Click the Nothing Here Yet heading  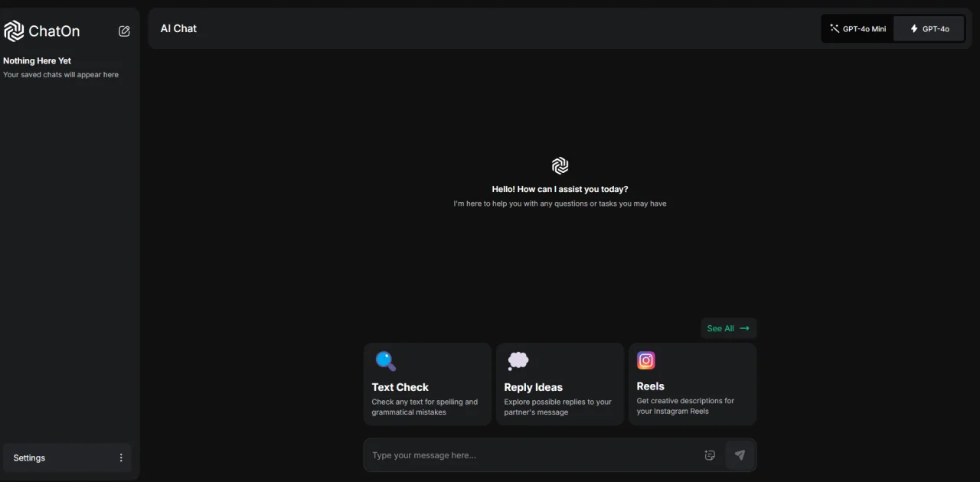tap(37, 60)
